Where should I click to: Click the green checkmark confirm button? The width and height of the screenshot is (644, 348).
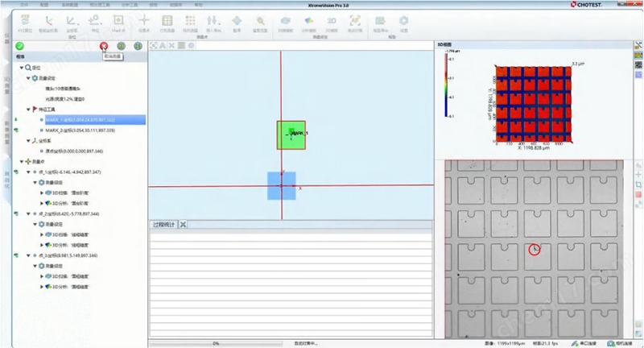tap(19, 46)
